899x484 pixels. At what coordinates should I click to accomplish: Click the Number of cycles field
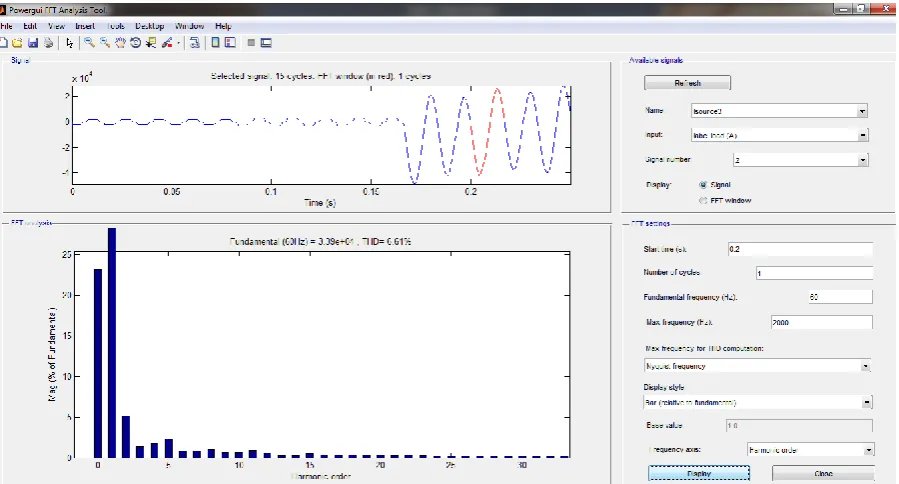tap(814, 273)
